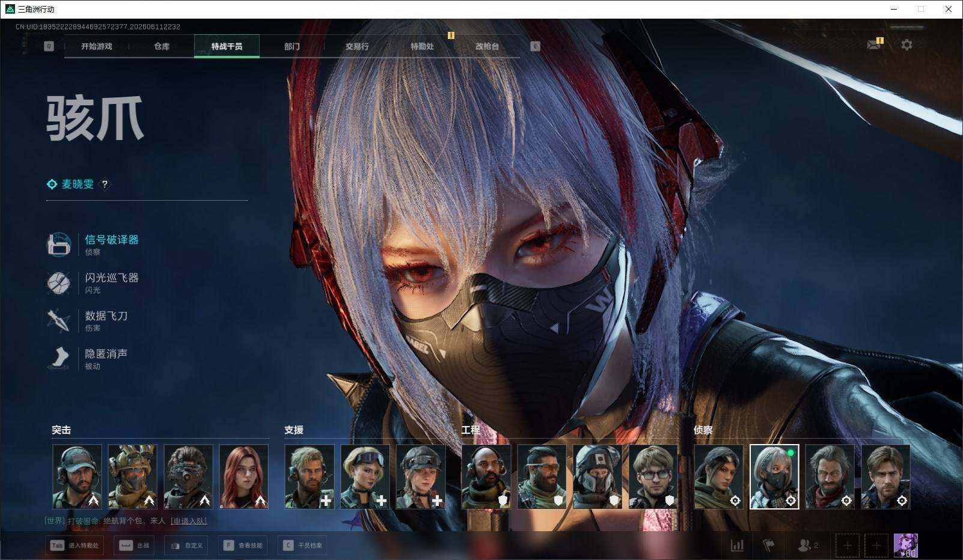
Task: Click the 申请入队 link in world chat
Action: pos(189,521)
